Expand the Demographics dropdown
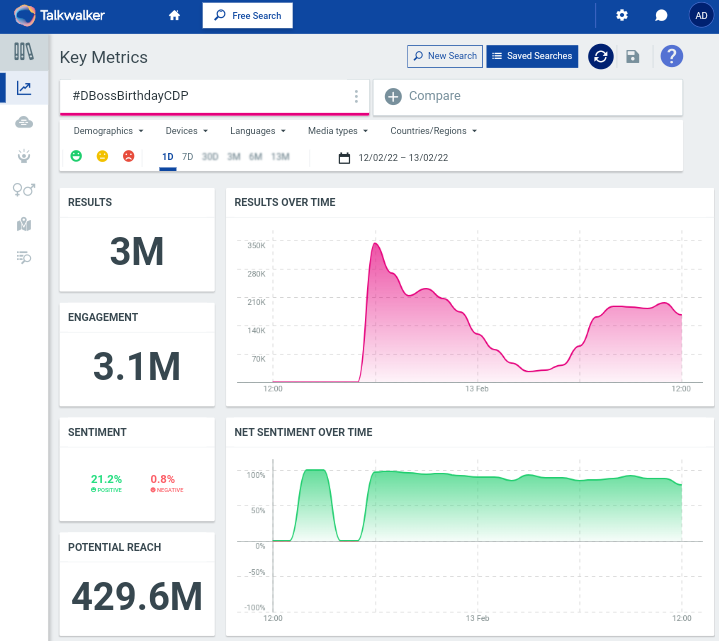 point(109,131)
